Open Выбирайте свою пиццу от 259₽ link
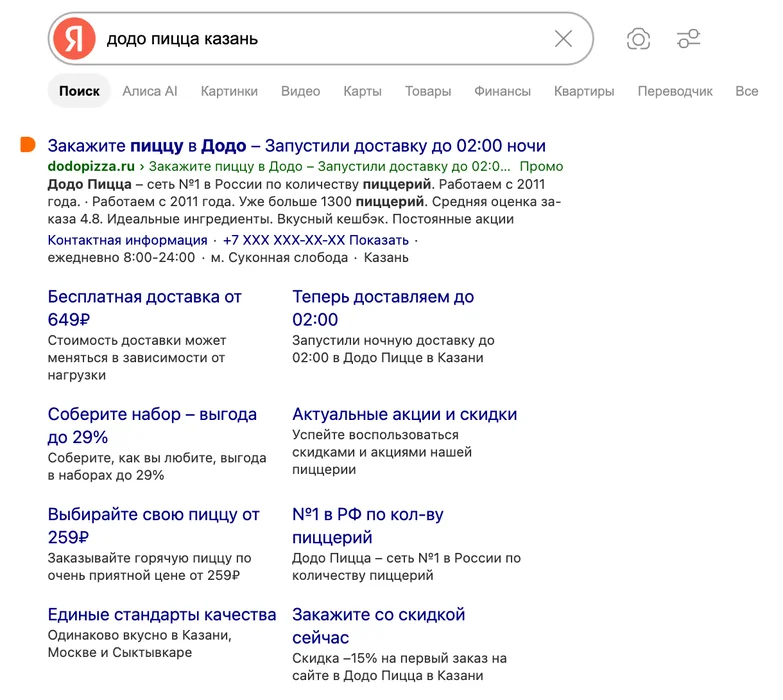This screenshot has height=700, width=783. (x=153, y=525)
